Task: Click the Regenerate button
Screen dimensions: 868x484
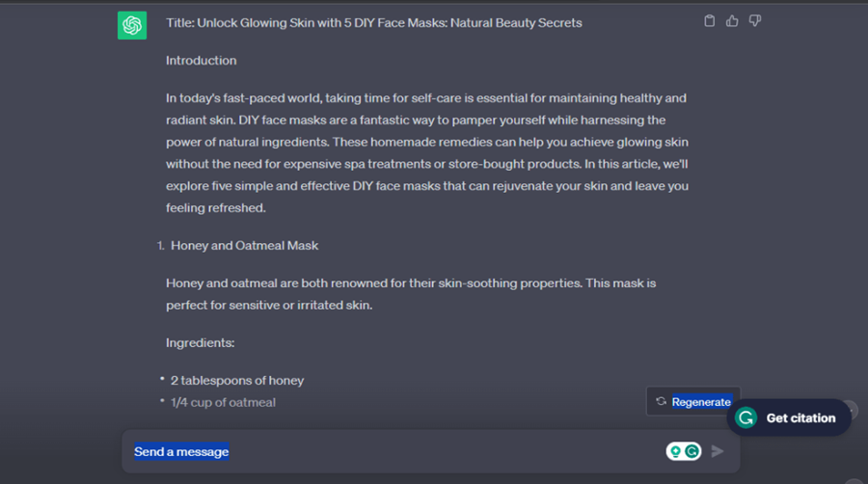Action: pos(693,402)
